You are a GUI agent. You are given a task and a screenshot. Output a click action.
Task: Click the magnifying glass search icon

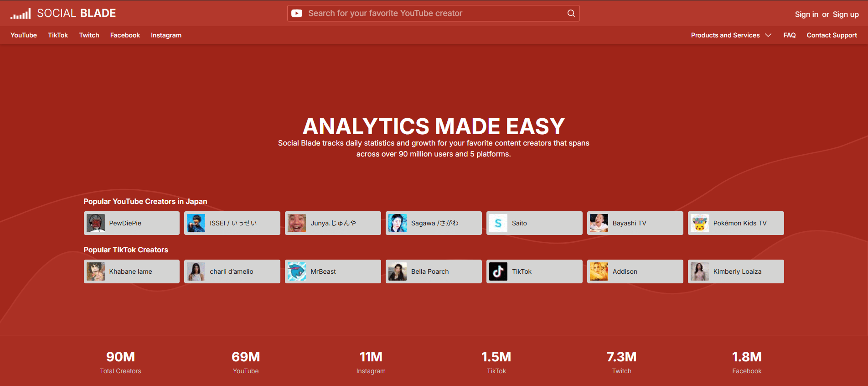point(571,13)
